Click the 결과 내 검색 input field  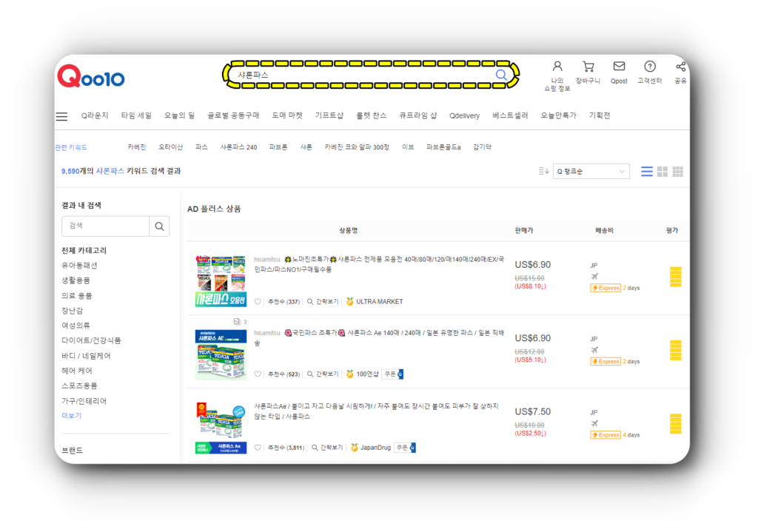coord(105,226)
